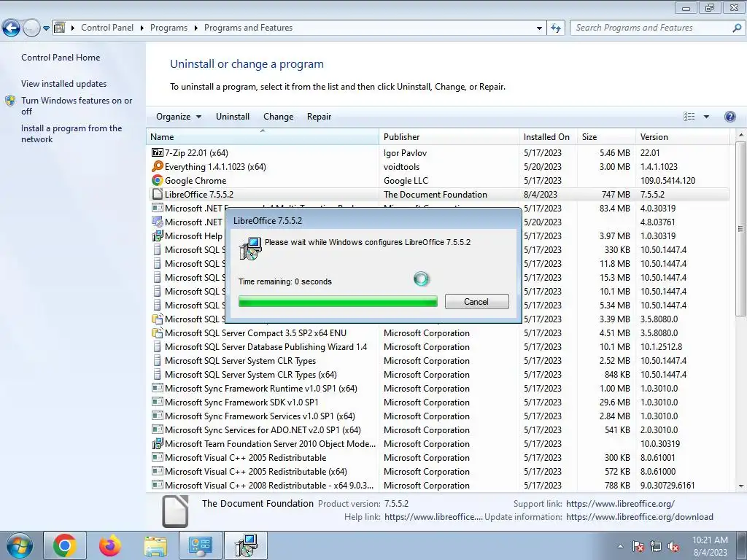Select the Programs breadcrumb in address bar
Screen dimensions: 747x560
coord(169,28)
